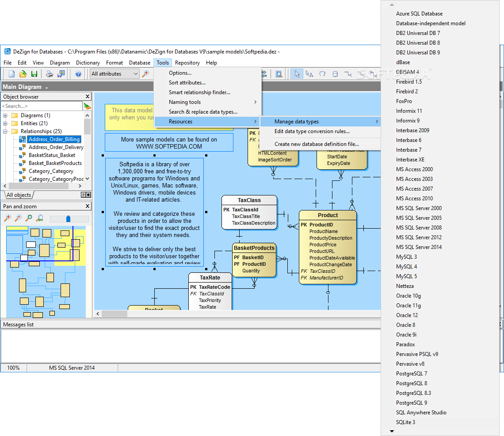Select the pointer with hierarchy tool

click(x=309, y=74)
